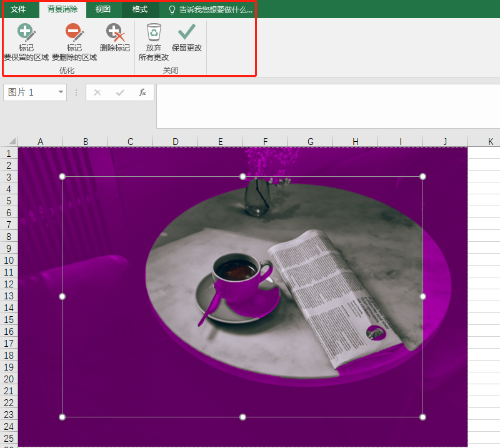The width and height of the screenshot is (500, 448).
Task: Click the newspaper in the picture
Action: (335, 298)
